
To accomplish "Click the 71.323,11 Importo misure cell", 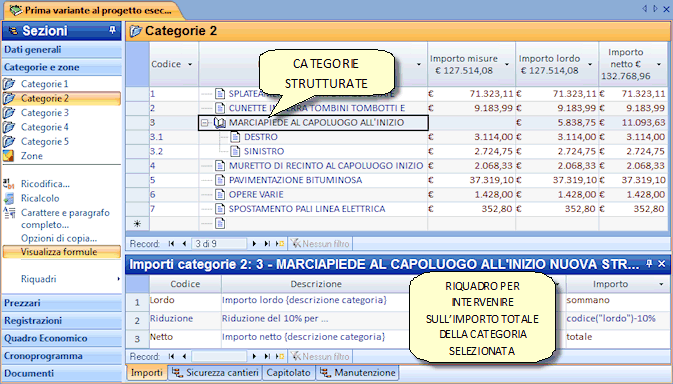I will pyautogui.click(x=471, y=94).
